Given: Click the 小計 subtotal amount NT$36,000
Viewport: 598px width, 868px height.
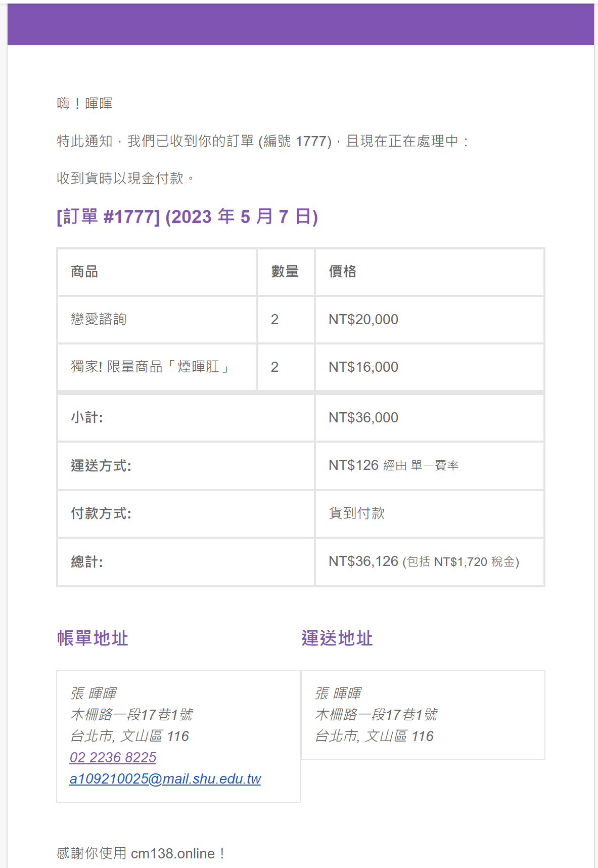Looking at the screenshot, I should click(x=363, y=417).
